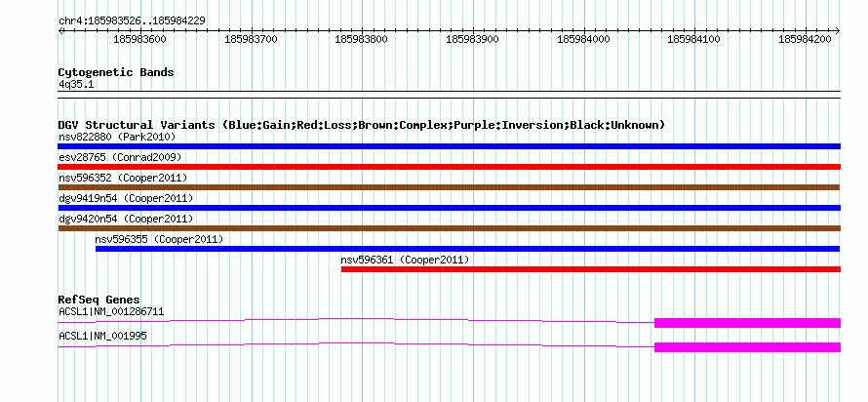Viewport: 868px width, 402px height.
Task: Click the 4q35.1 cytogenetic band label
Action: tap(75, 84)
